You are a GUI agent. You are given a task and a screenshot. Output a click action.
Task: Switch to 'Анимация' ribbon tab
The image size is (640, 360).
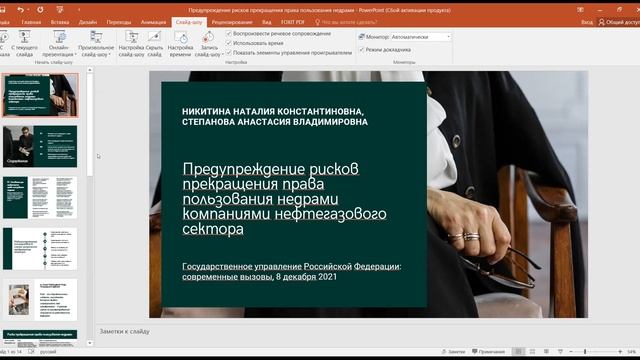153,22
